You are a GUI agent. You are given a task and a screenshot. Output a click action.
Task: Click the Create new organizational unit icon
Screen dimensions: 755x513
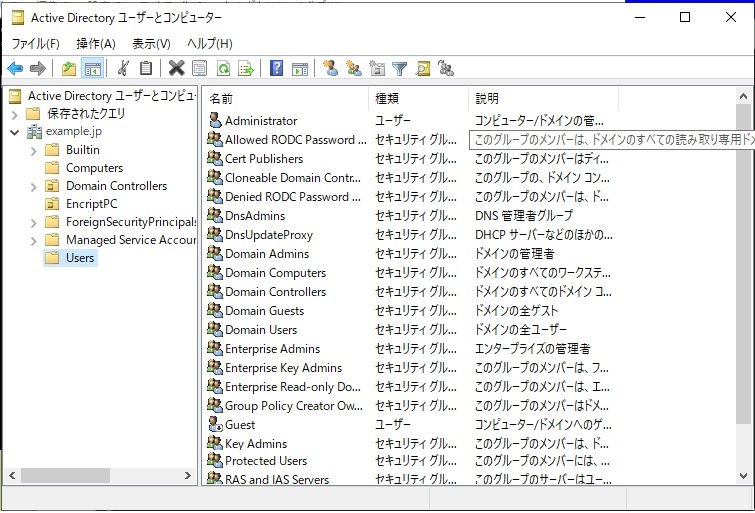click(377, 68)
